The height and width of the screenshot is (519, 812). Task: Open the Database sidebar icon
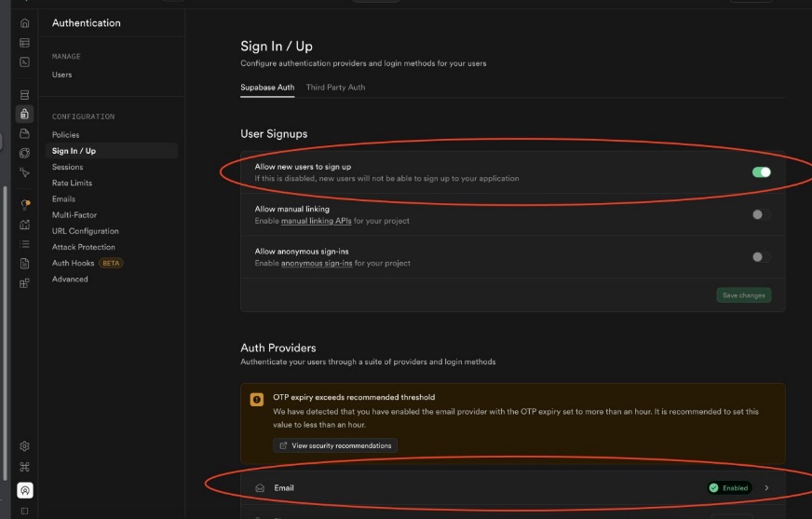24,95
